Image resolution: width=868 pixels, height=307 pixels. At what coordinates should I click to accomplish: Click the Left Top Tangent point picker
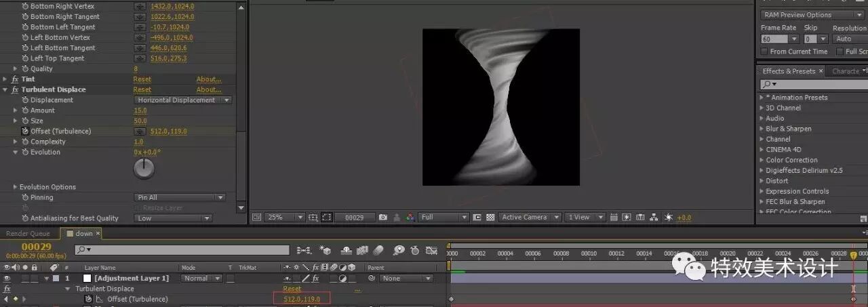140,58
